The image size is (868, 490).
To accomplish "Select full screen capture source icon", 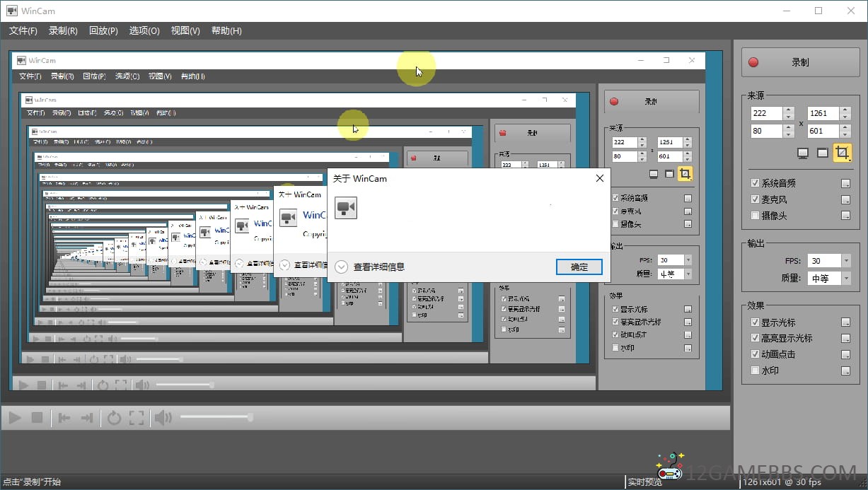I will click(x=803, y=153).
